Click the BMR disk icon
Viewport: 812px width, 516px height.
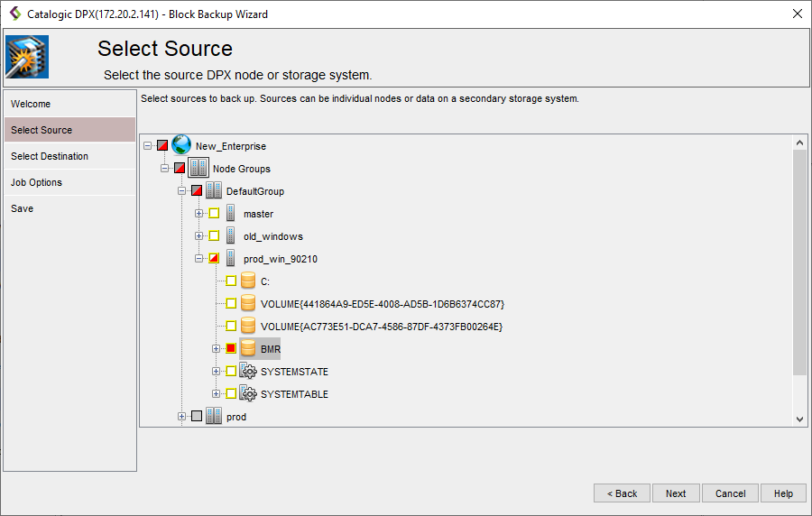[248, 349]
